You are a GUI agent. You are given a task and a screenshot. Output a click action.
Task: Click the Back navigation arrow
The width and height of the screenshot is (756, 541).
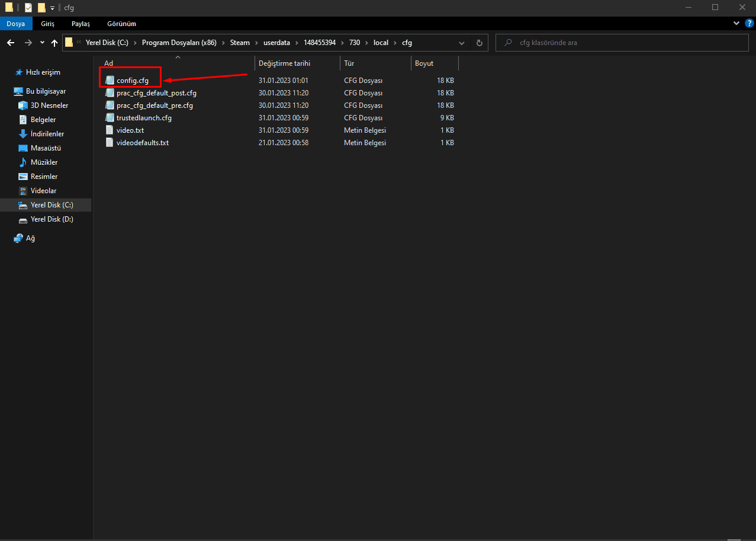click(11, 43)
